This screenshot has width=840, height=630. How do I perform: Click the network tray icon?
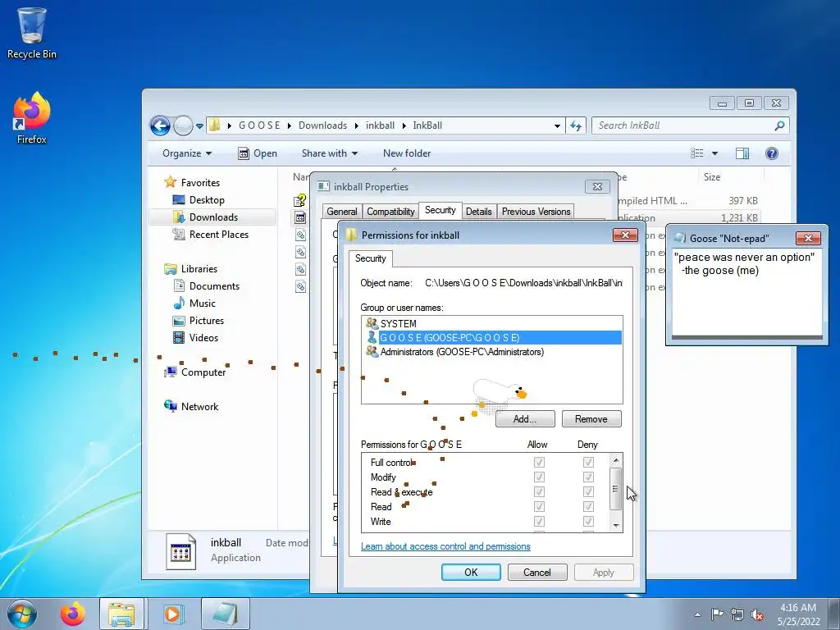(x=737, y=614)
